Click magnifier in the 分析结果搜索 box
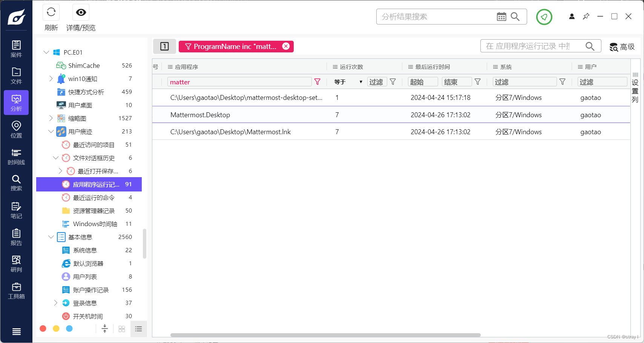 tap(515, 17)
